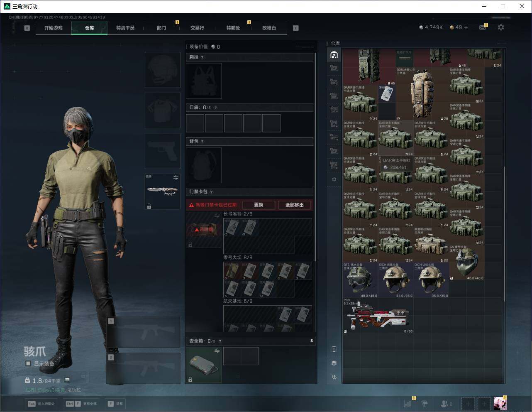Click the warehouse vertical scrollbar

click(x=505, y=234)
